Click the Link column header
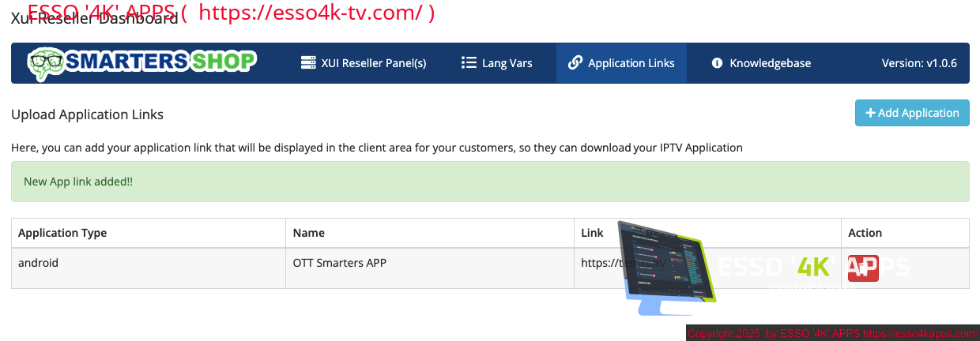This screenshot has height=341, width=980. [708, 233]
